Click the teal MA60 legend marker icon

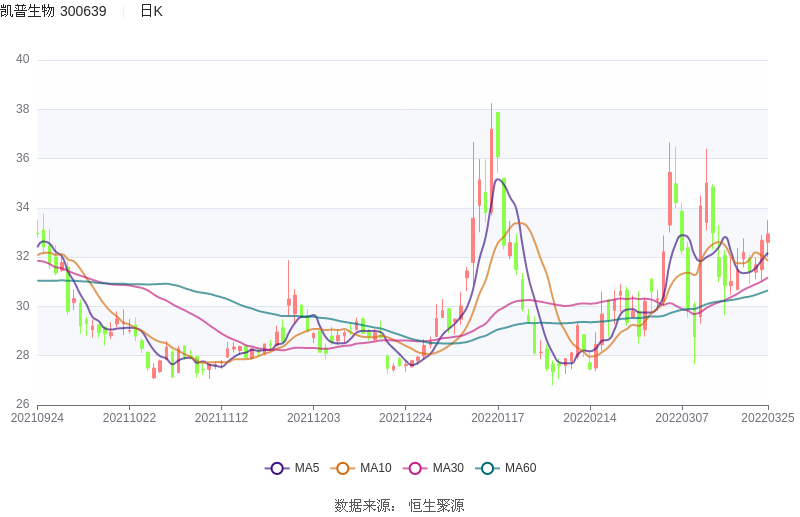(x=487, y=468)
